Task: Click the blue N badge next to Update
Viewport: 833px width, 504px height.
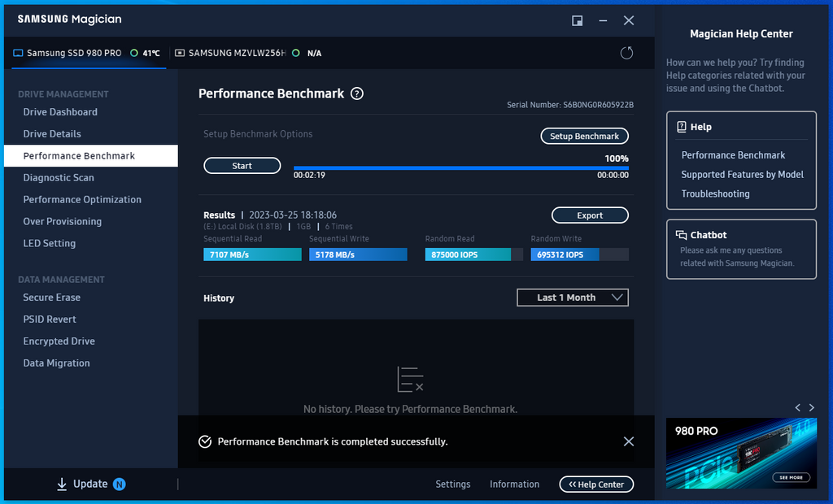Action: pyautogui.click(x=120, y=484)
